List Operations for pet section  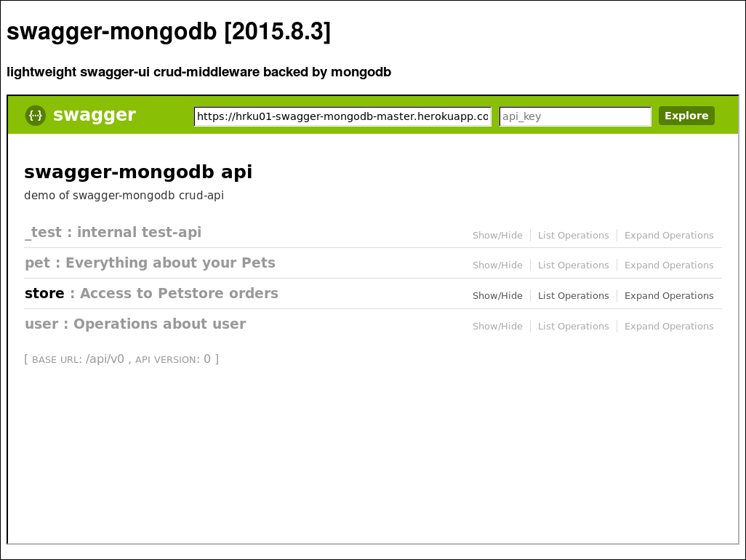tap(573, 265)
